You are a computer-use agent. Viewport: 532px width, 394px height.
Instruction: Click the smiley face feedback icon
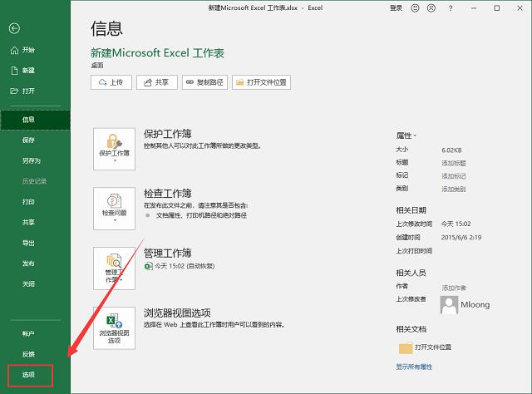coord(415,7)
